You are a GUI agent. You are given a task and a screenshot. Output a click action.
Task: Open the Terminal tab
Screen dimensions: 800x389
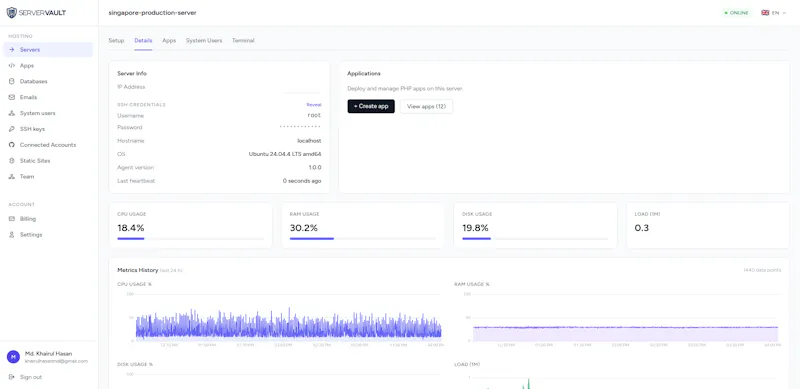[243, 40]
